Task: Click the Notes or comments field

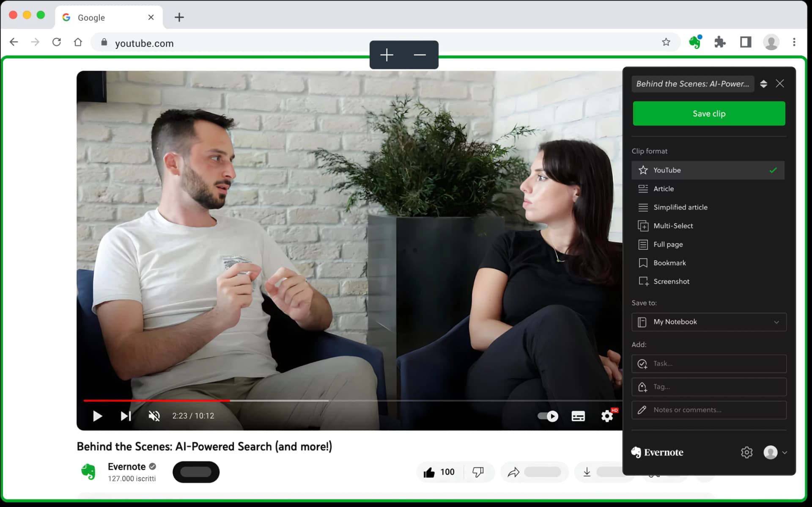Action: tap(709, 410)
